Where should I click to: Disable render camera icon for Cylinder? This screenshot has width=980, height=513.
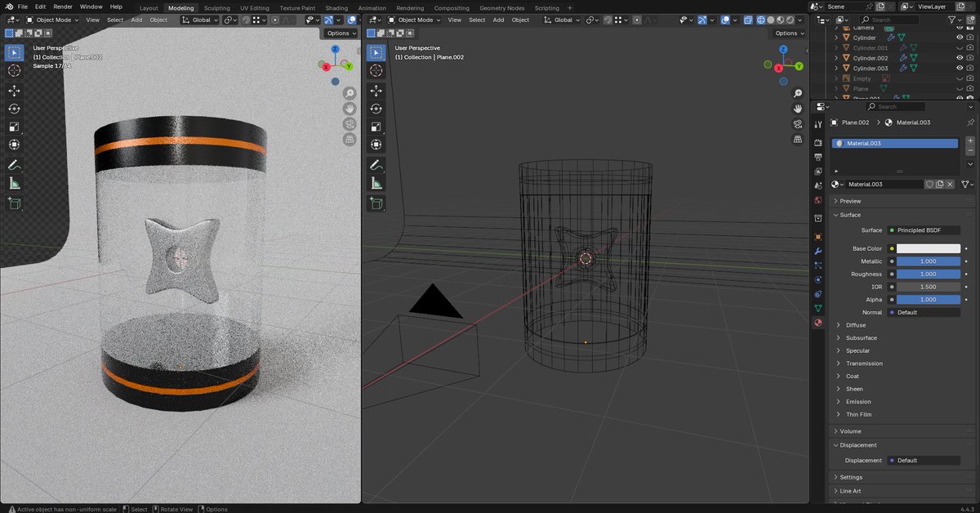970,38
